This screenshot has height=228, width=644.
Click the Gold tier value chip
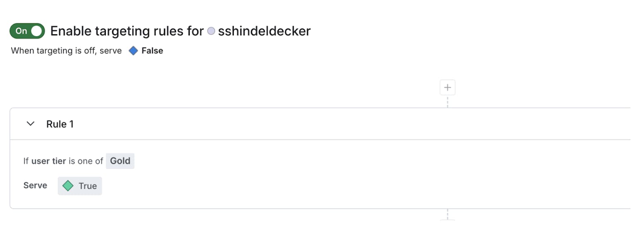pos(120,161)
